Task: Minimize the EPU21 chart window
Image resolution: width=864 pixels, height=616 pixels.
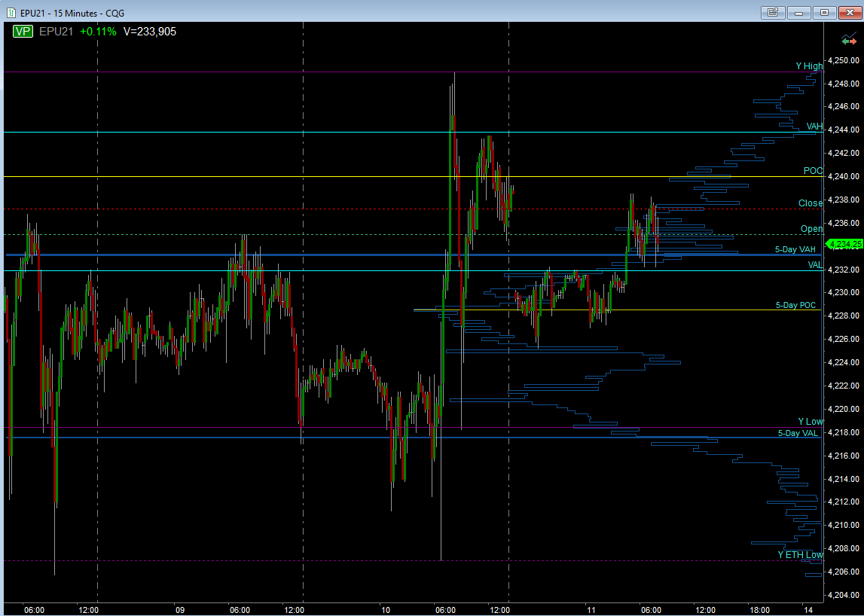Action: pos(798,12)
